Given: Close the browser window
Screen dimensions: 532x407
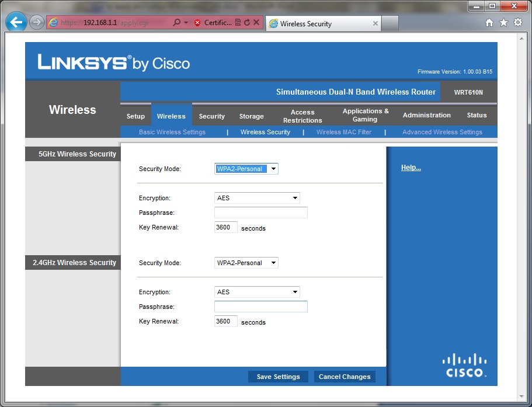Looking at the screenshot, I should tap(514, 6).
